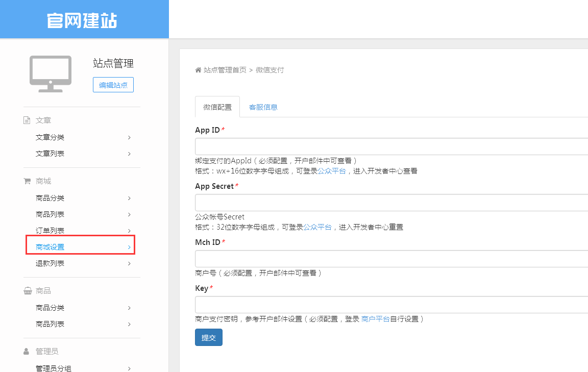Follow the 公众平台 link under App ID

[332, 171]
